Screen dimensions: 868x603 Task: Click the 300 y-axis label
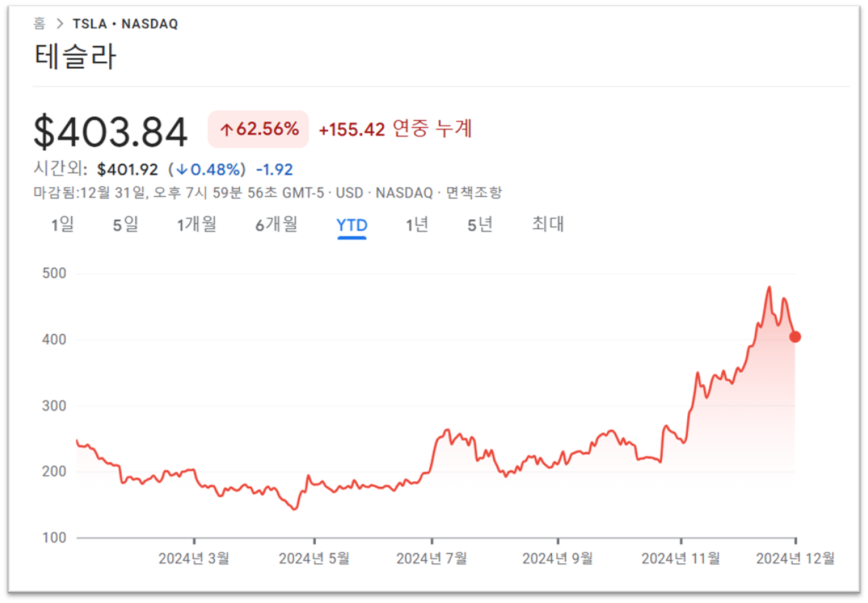(x=54, y=405)
